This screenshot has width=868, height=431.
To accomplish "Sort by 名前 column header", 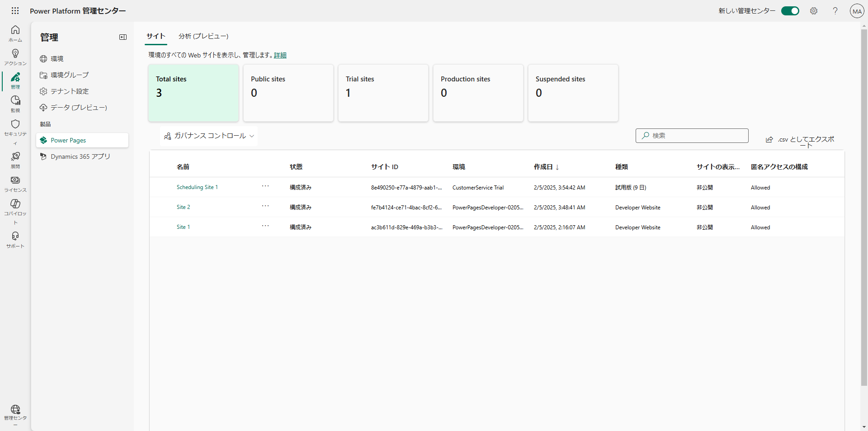I will tap(183, 167).
